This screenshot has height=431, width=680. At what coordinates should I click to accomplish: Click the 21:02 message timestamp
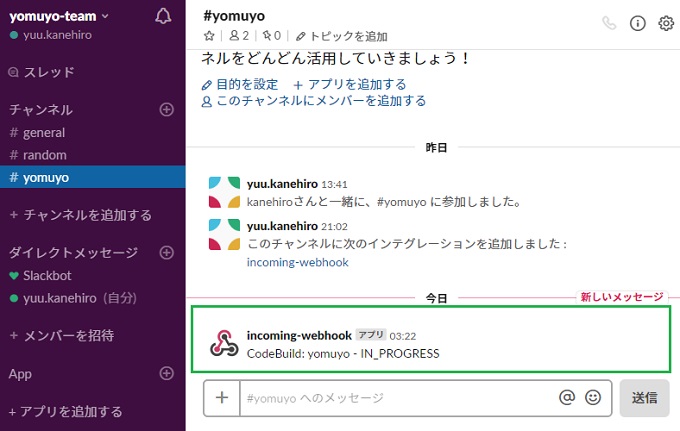coord(334,226)
